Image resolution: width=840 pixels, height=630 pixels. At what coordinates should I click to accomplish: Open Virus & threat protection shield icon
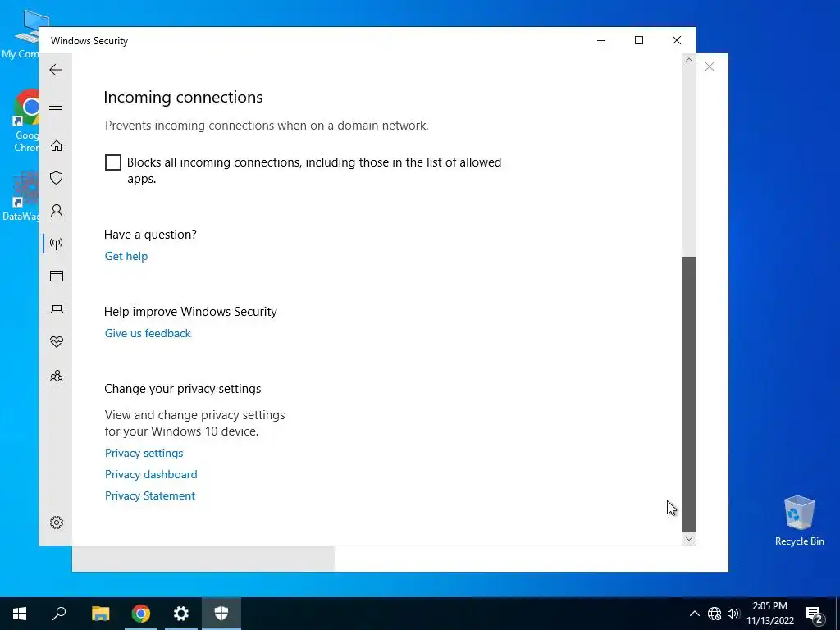57,178
